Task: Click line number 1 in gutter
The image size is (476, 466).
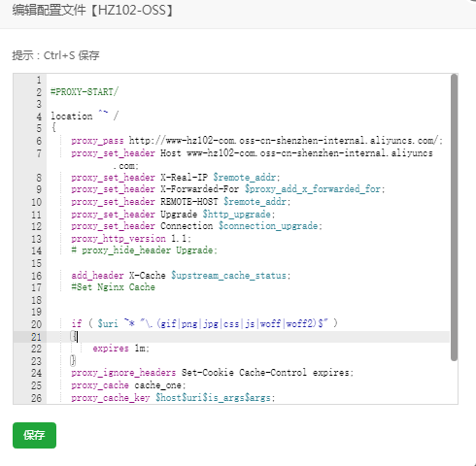Action: 39,80
